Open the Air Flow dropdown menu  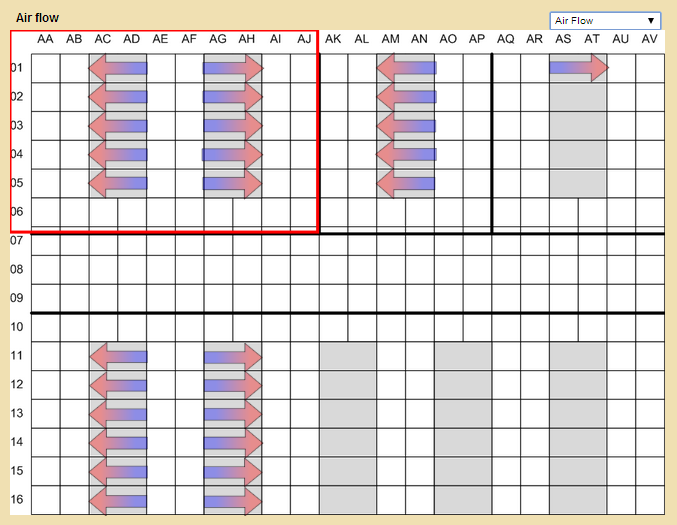click(x=605, y=20)
